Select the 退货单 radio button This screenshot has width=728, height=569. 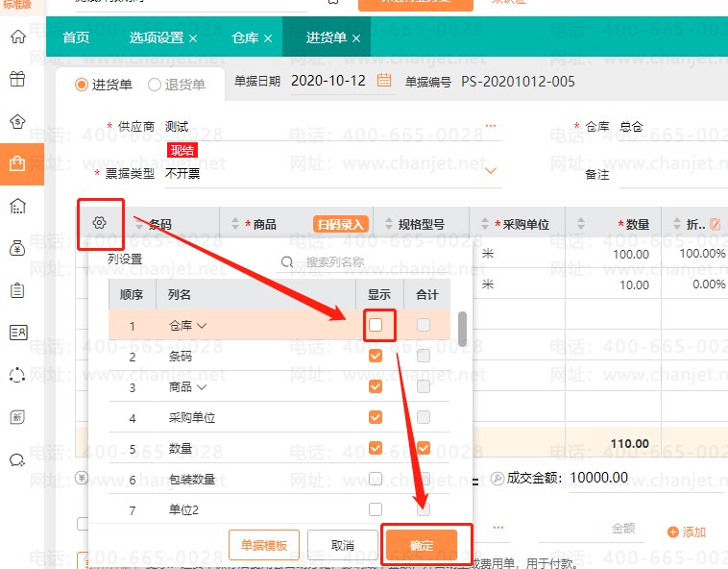pos(154,85)
